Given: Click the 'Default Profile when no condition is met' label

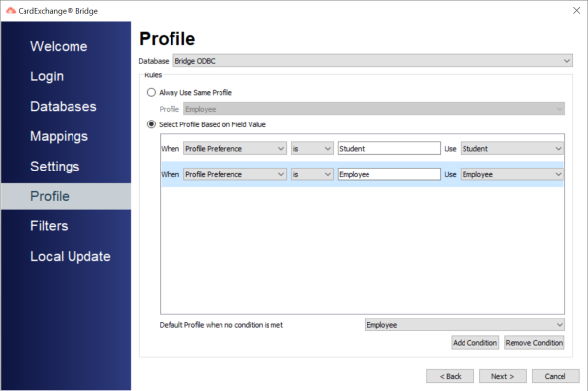Looking at the screenshot, I should click(x=221, y=325).
